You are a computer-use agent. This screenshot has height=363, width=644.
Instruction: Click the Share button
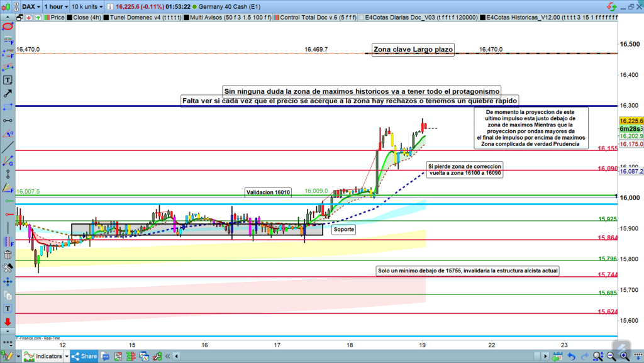pos(84,357)
